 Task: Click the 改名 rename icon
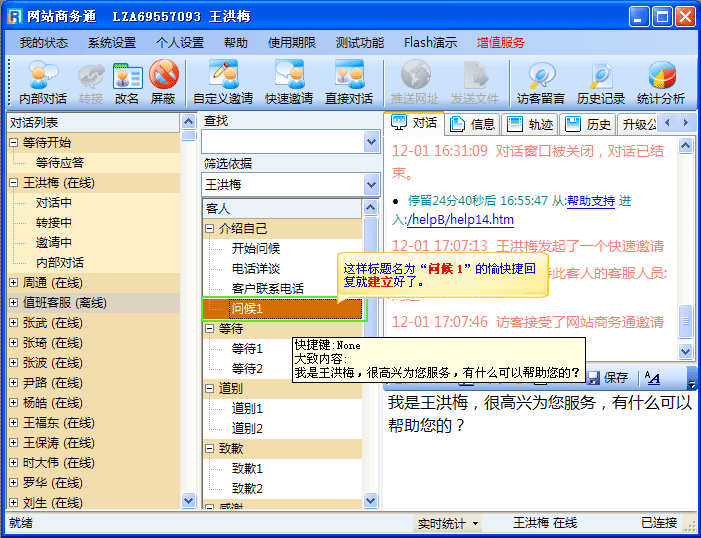tap(127, 82)
